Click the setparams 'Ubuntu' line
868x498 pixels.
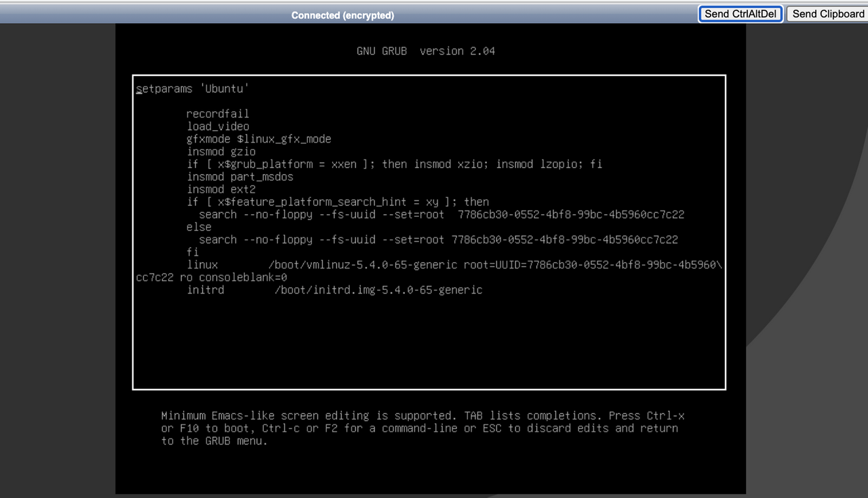point(193,89)
